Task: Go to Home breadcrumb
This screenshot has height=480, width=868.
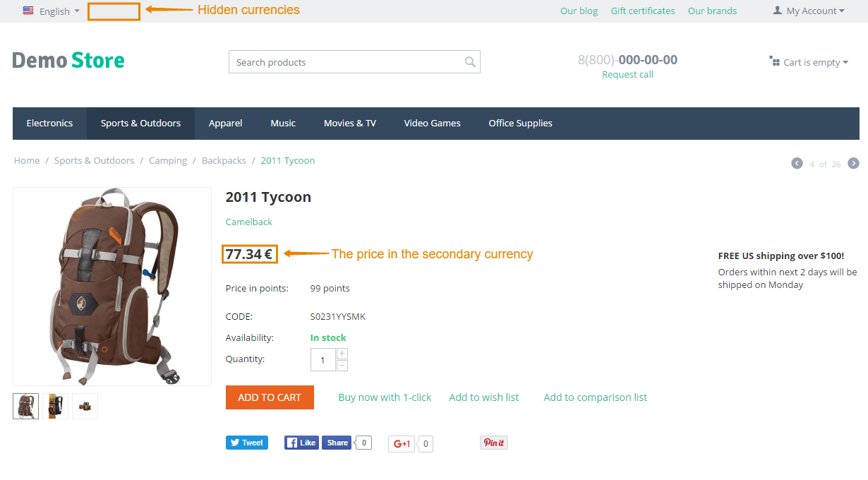Action: pos(27,161)
